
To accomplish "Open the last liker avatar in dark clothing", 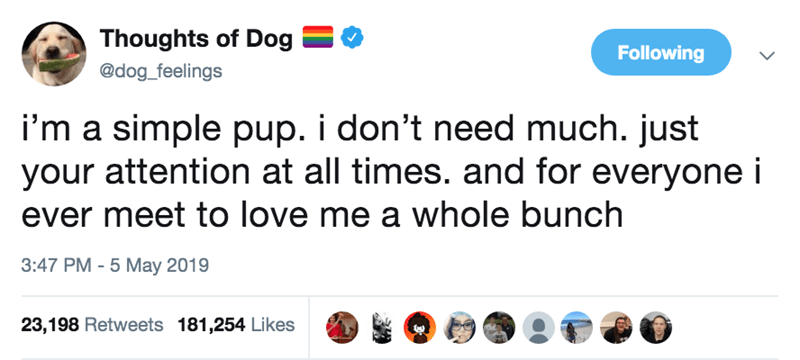I will (x=655, y=327).
